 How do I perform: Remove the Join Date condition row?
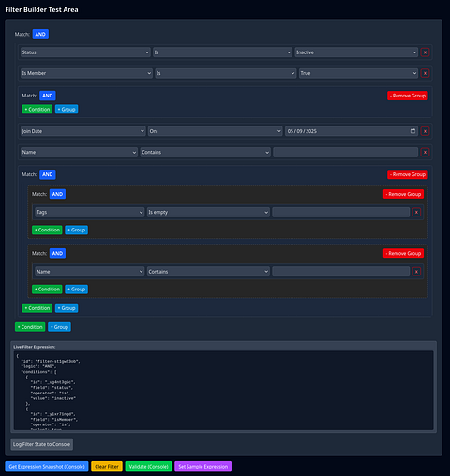point(425,131)
